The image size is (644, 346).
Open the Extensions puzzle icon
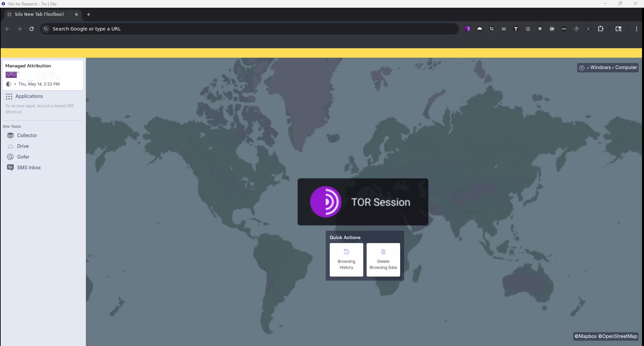pyautogui.click(x=601, y=29)
